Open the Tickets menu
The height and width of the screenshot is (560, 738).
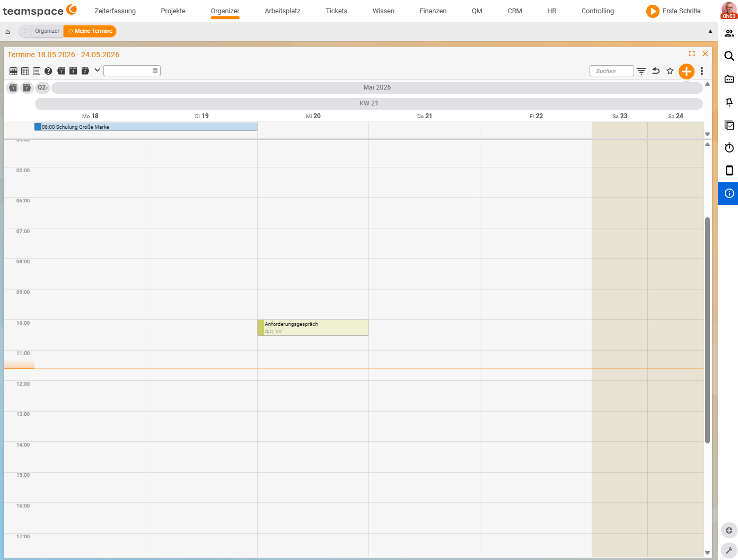[337, 11]
